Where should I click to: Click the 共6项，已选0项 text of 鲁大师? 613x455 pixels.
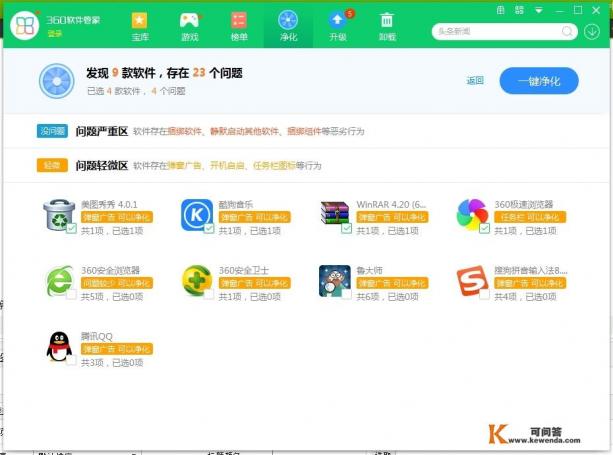pos(387,297)
